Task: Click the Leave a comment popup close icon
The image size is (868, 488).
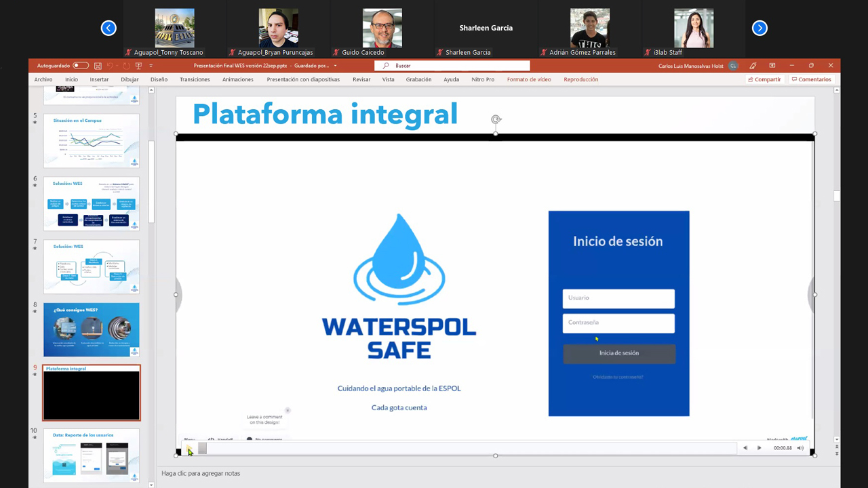Action: (288, 410)
